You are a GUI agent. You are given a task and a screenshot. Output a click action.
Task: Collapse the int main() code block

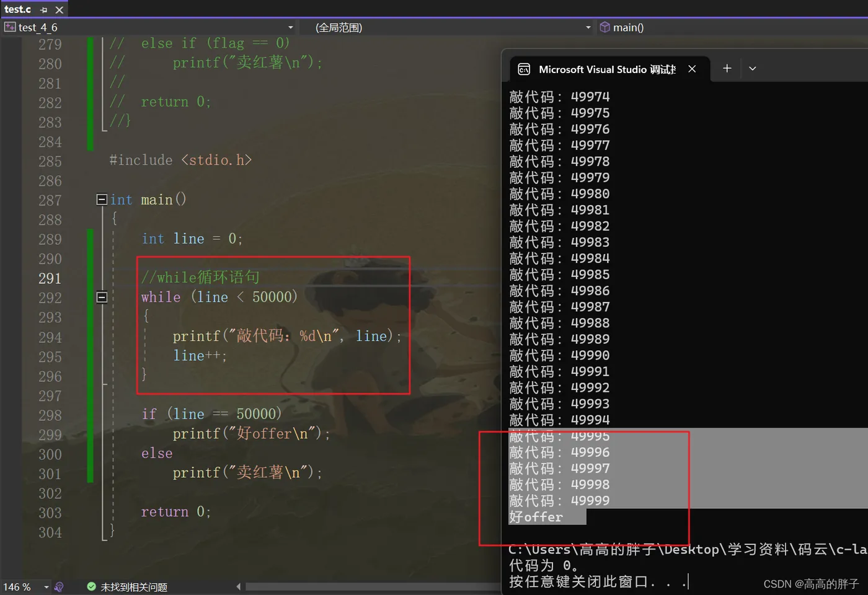point(102,200)
